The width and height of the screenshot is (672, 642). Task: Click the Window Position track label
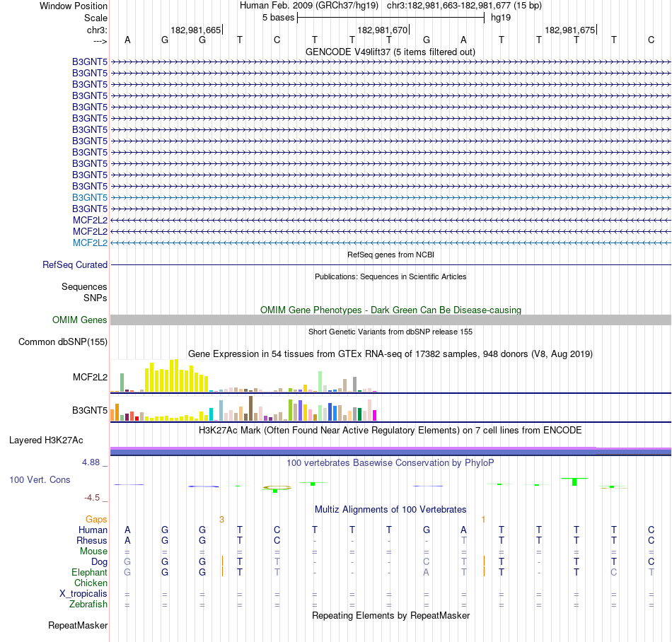[74, 6]
